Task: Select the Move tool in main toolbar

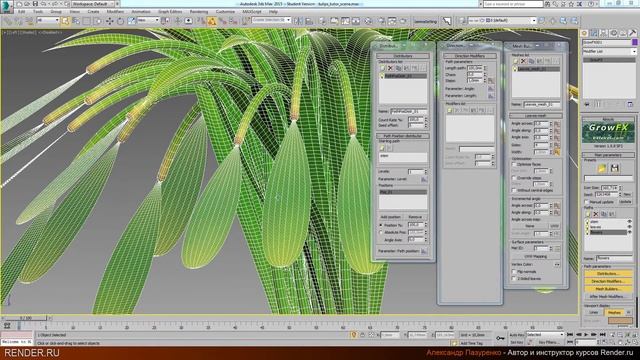Action: 109,21
